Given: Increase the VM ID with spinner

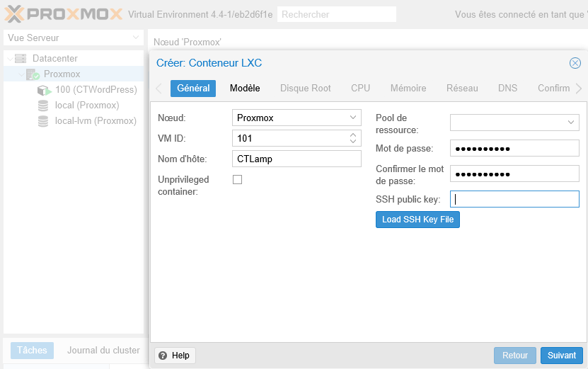Looking at the screenshot, I should (x=353, y=135).
